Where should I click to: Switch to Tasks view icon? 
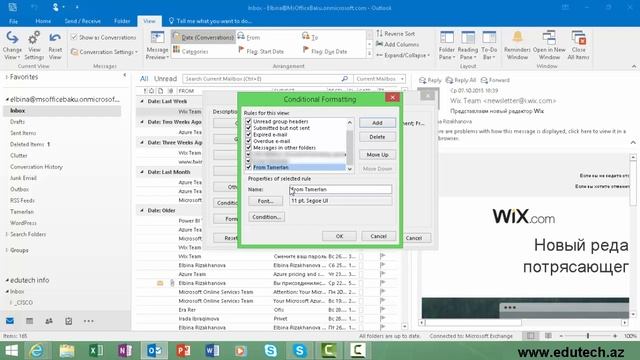(69, 321)
